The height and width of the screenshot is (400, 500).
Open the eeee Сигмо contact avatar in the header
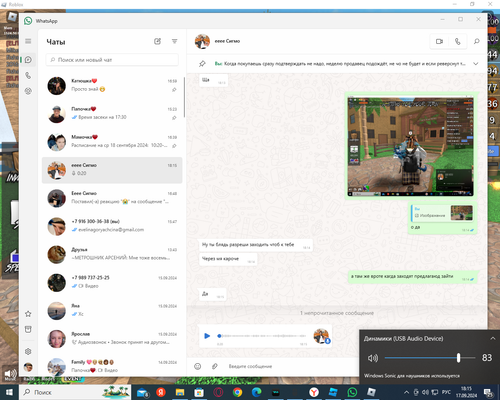202,41
